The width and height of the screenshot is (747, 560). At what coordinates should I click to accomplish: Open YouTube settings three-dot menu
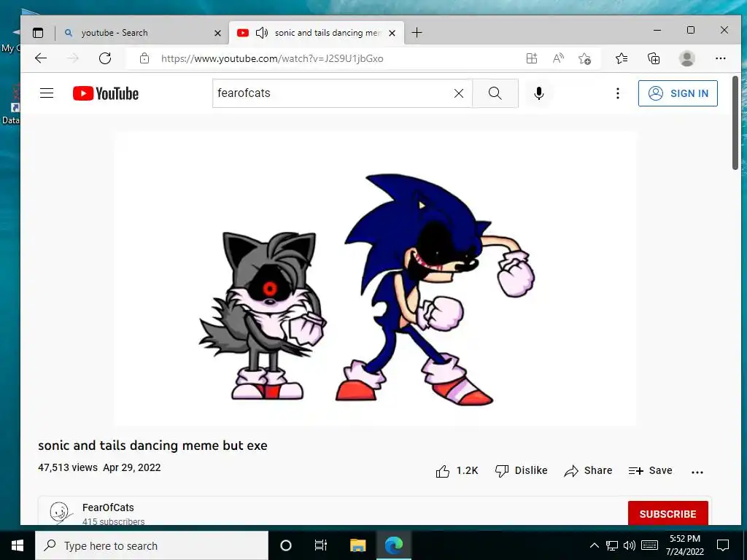click(617, 93)
